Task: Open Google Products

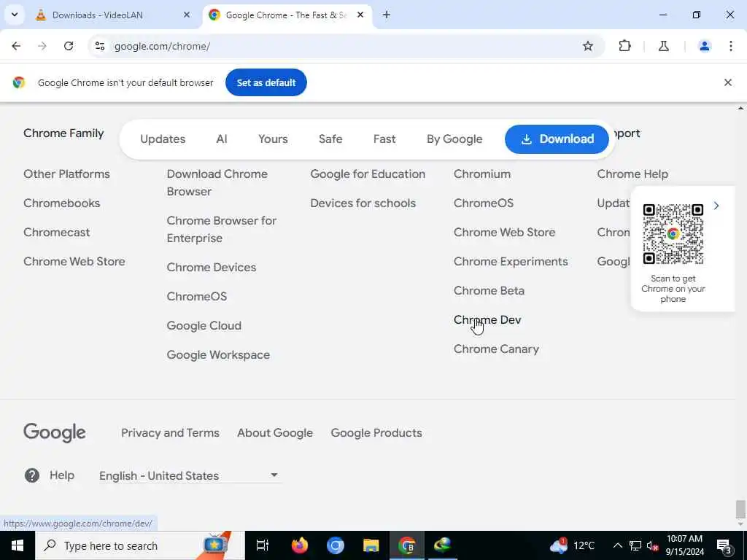Action: [376, 433]
